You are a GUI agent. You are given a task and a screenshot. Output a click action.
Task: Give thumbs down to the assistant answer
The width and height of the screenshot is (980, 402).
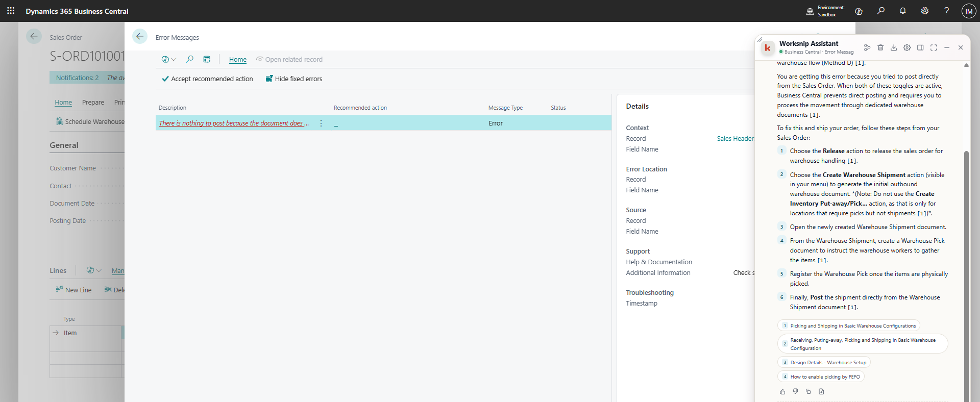(795, 392)
